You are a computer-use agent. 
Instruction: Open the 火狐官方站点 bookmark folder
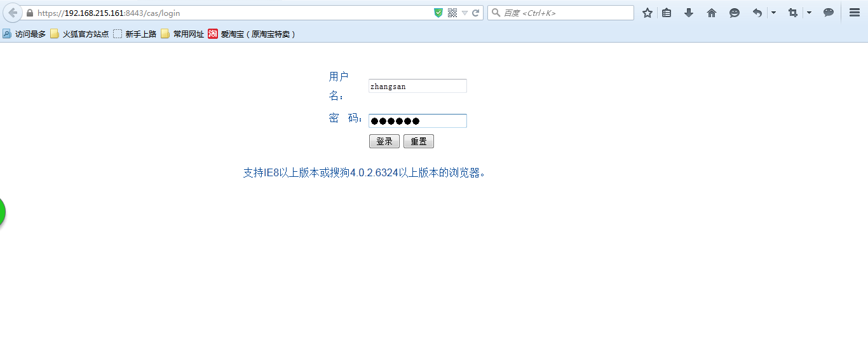[x=79, y=34]
